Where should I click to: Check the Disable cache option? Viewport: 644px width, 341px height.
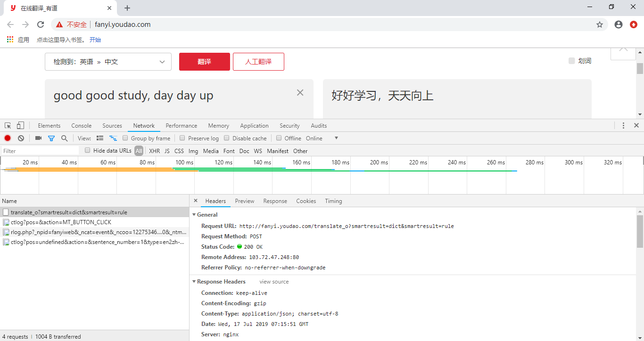pos(227,138)
